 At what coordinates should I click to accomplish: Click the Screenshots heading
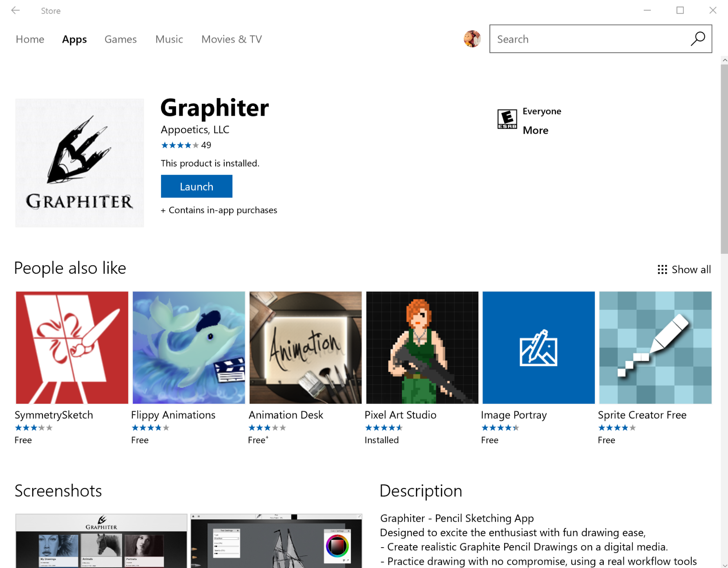[58, 491]
